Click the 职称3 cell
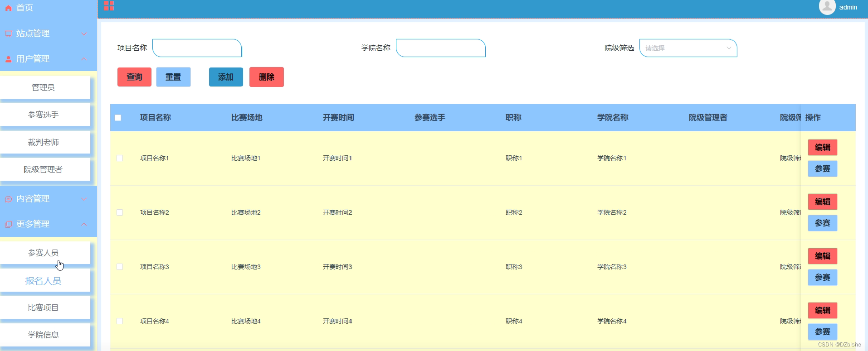The height and width of the screenshot is (351, 868). coord(514,267)
